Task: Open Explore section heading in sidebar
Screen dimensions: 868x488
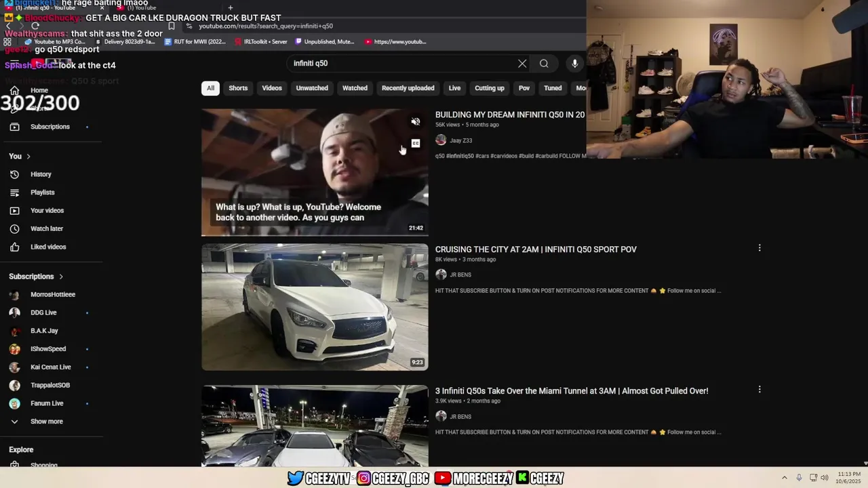Action: click(x=21, y=450)
